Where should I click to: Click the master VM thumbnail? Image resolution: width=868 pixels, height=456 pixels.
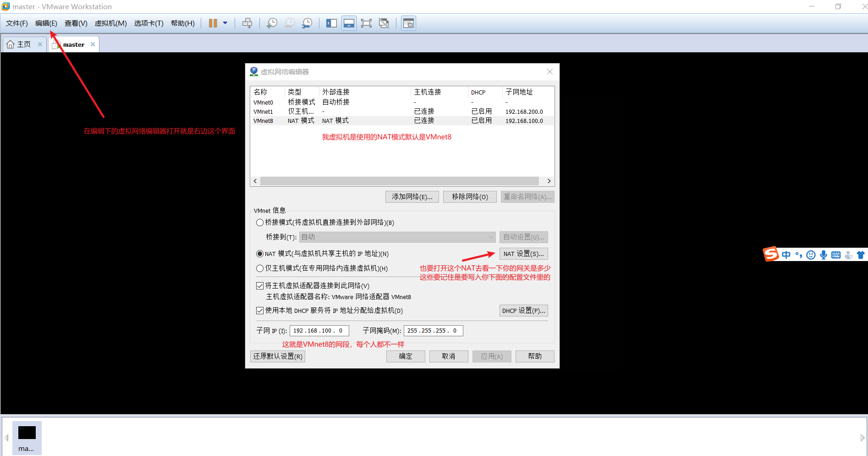click(x=27, y=438)
